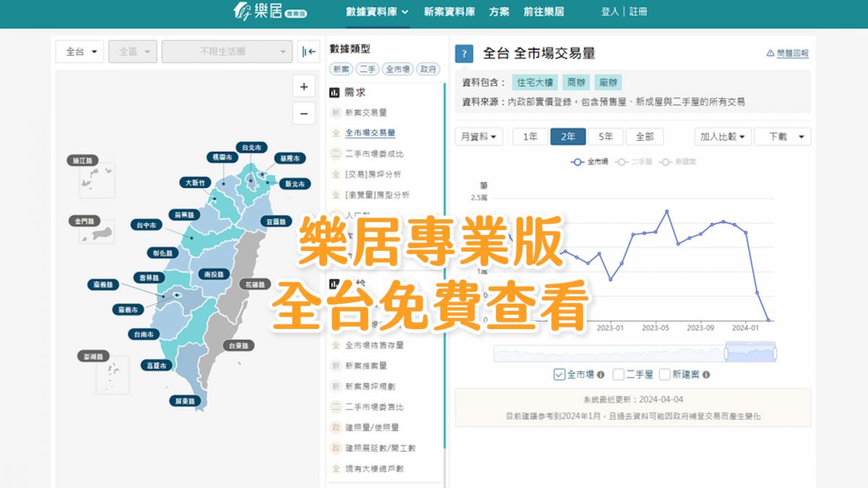Select 台北市 label on the map
This screenshot has height=488, width=868.
point(252,147)
